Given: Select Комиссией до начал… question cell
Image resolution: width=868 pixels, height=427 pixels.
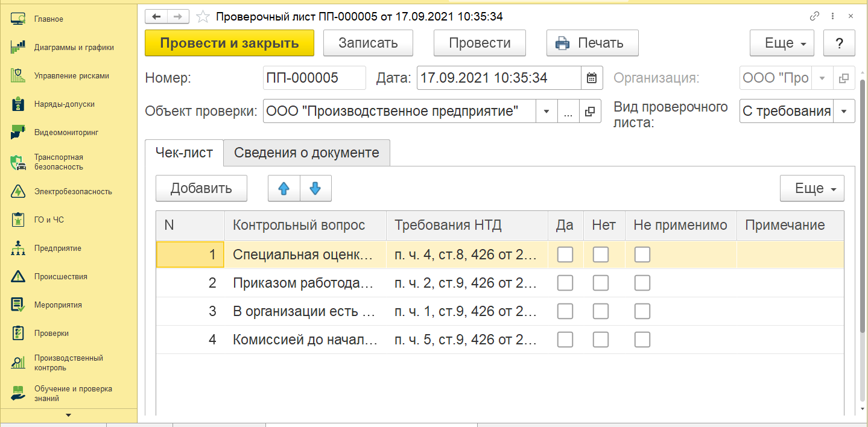Looking at the screenshot, I should (305, 340).
